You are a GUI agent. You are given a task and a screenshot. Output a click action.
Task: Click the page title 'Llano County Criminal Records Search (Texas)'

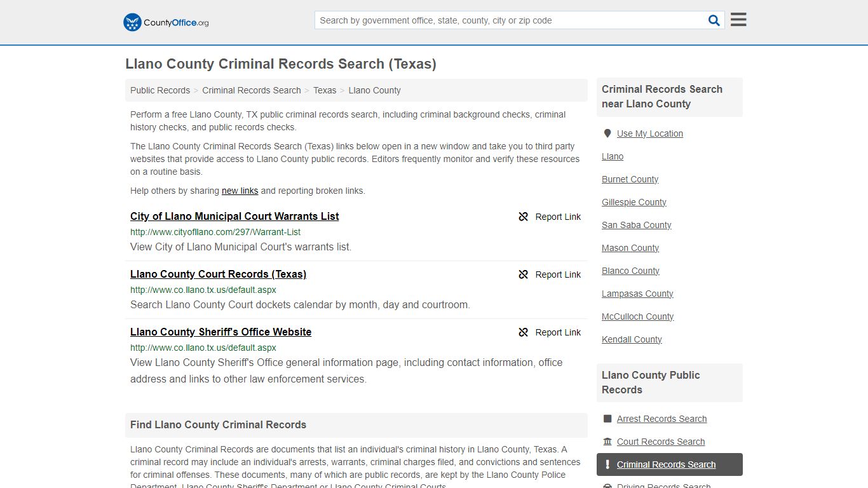coord(281,64)
